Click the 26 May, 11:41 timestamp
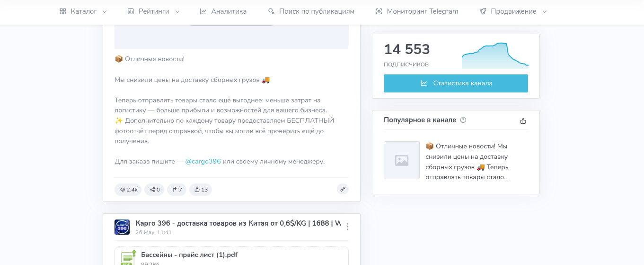 tap(153, 232)
